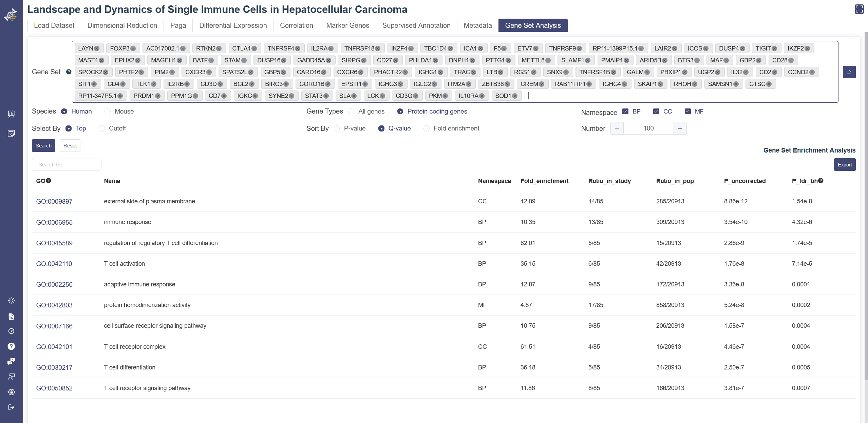Switch to the Marker Genes tab
Image resolution: width=868 pixels, height=423 pixels.
(x=347, y=25)
